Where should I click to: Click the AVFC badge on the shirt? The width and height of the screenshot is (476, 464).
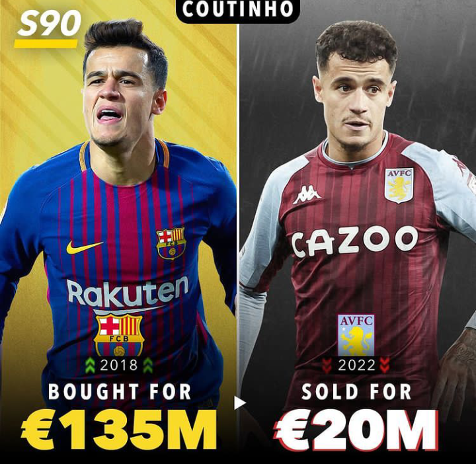click(399, 186)
